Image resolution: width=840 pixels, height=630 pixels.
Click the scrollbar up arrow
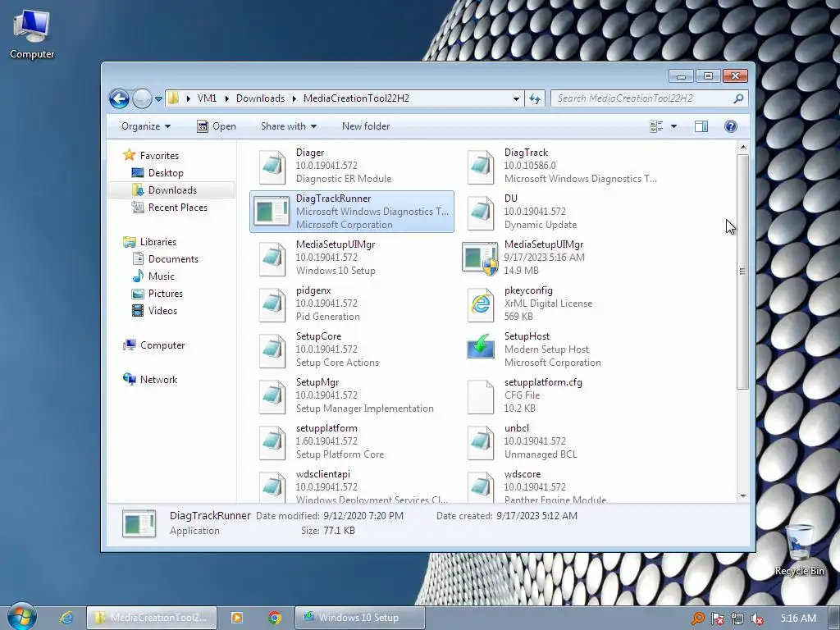coord(742,147)
